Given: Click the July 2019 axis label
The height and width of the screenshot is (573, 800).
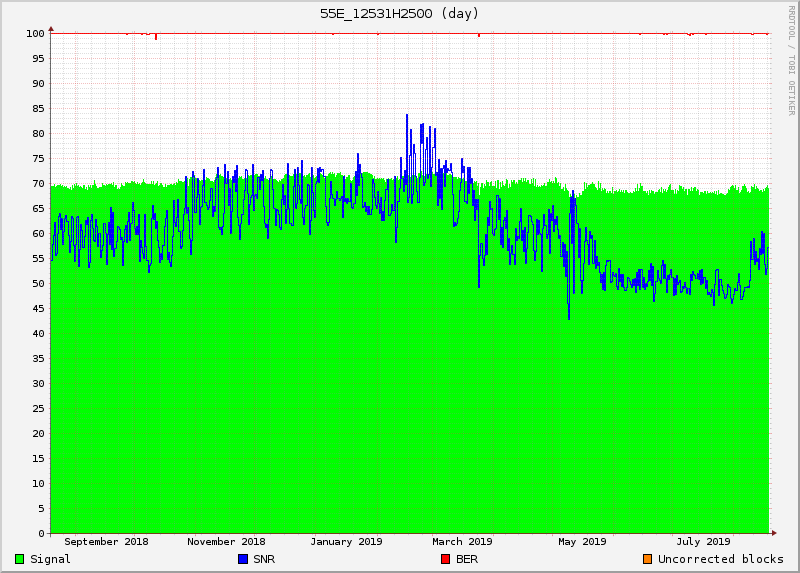Looking at the screenshot, I should coord(703,542).
